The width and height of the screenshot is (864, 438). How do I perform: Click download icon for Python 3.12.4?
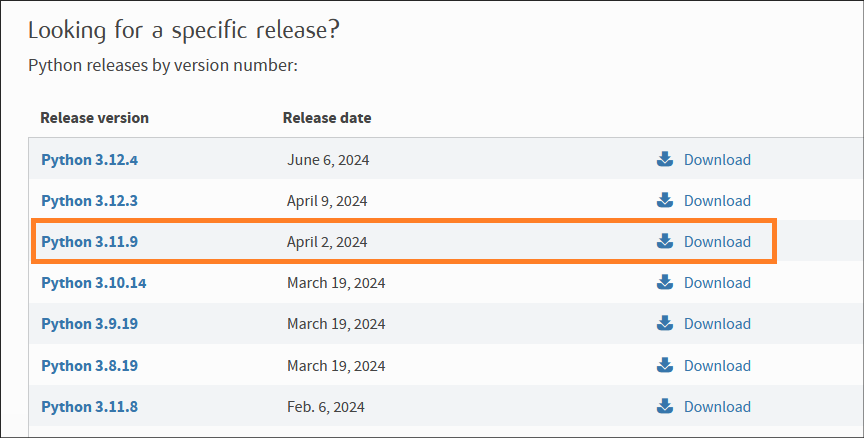click(665, 159)
